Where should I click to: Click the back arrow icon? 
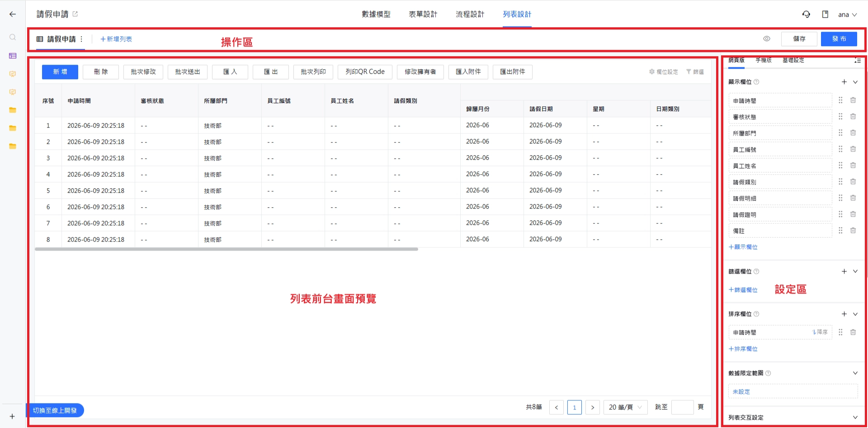(x=13, y=14)
